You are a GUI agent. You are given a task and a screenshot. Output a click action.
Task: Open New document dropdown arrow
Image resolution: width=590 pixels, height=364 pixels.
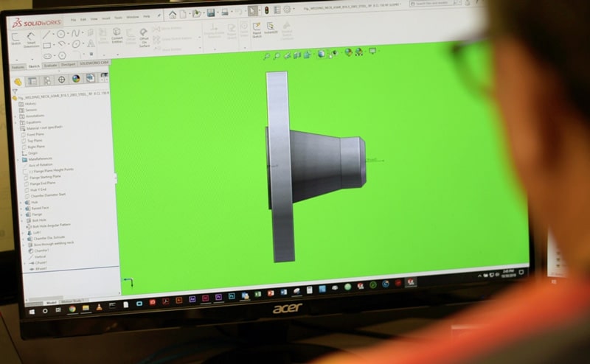point(189,14)
